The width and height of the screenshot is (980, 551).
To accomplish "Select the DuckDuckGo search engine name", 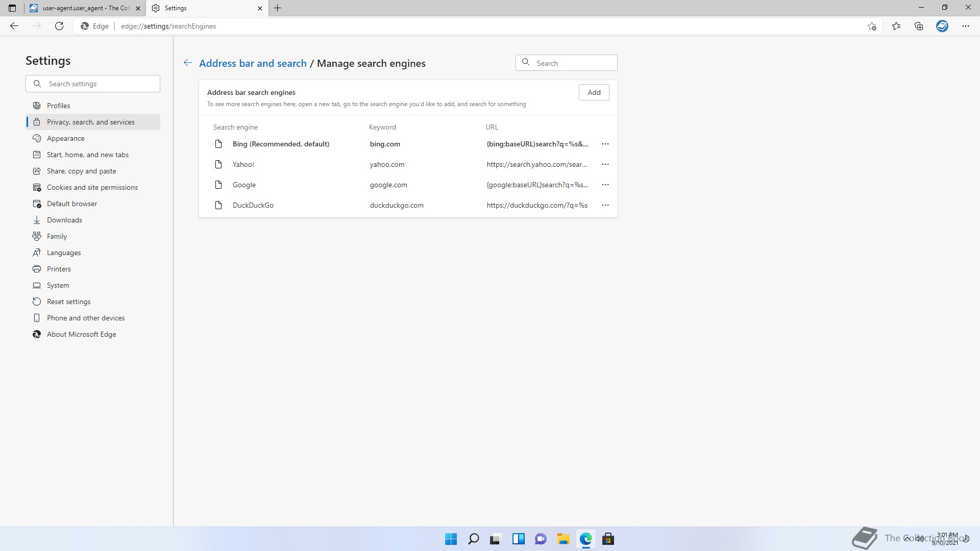I will pos(253,205).
